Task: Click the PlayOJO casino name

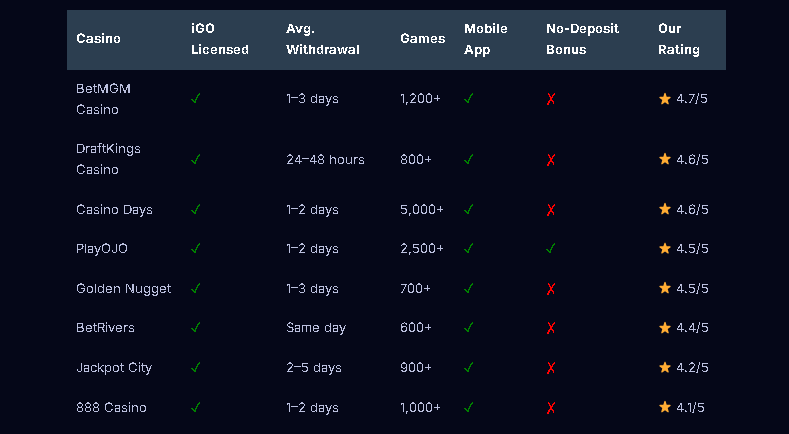Action: [101, 248]
